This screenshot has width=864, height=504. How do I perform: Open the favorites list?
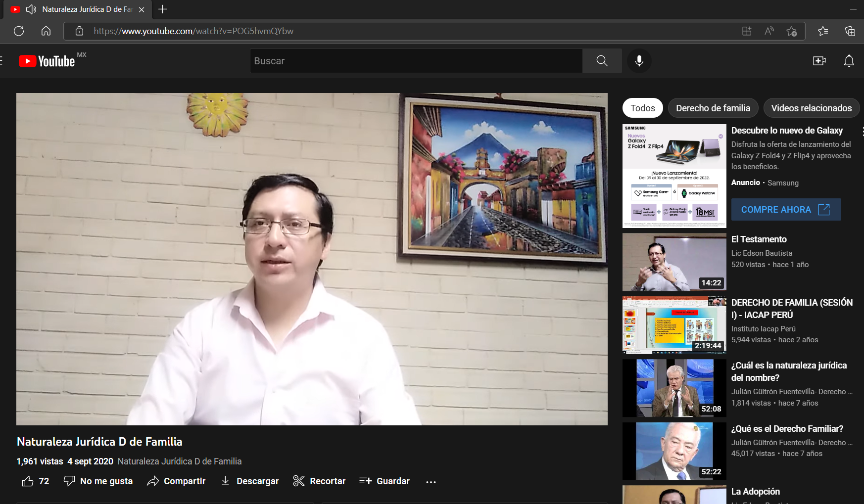[x=823, y=31]
